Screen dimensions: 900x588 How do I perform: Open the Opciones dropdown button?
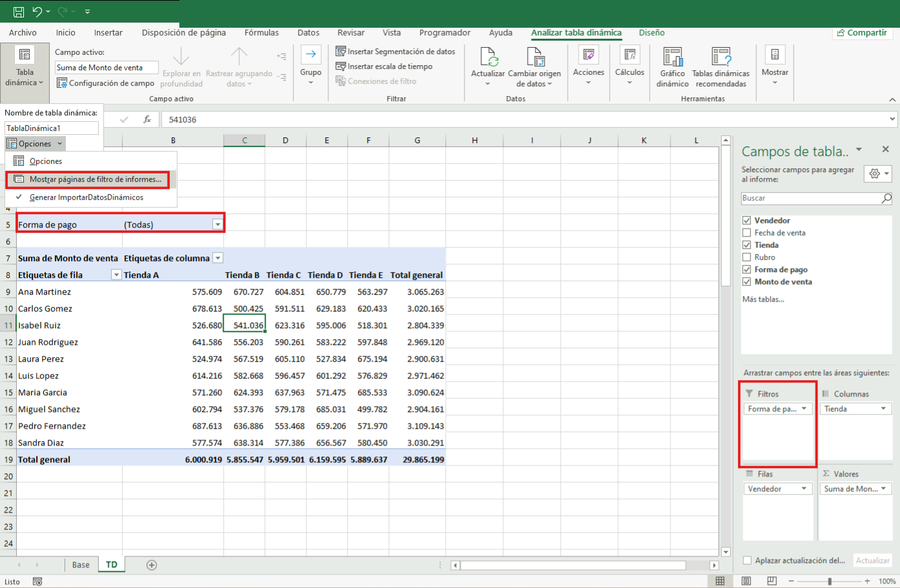(x=35, y=144)
